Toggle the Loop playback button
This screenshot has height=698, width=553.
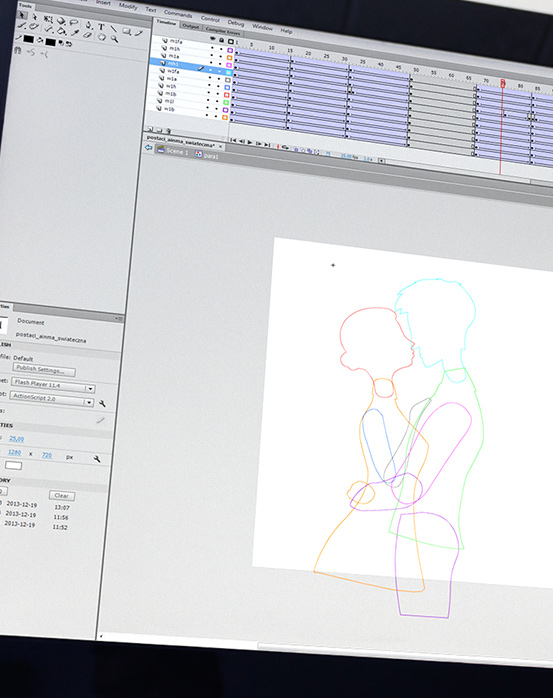(285, 147)
